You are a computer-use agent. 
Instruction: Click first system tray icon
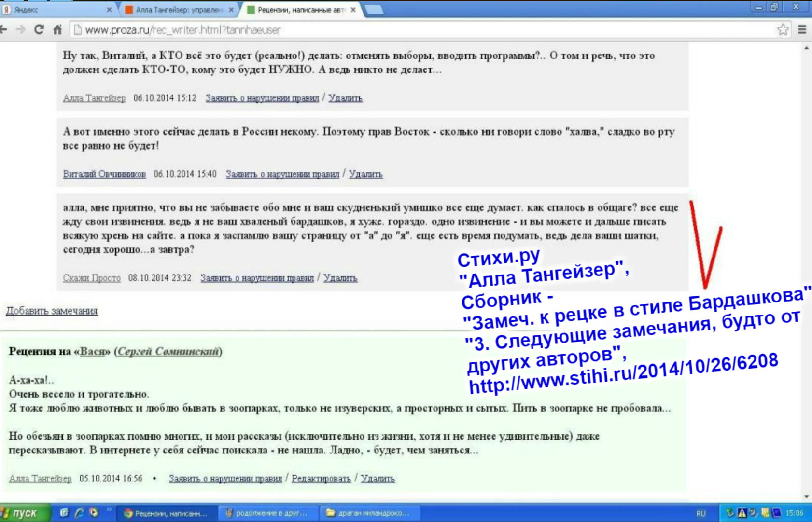(729, 513)
